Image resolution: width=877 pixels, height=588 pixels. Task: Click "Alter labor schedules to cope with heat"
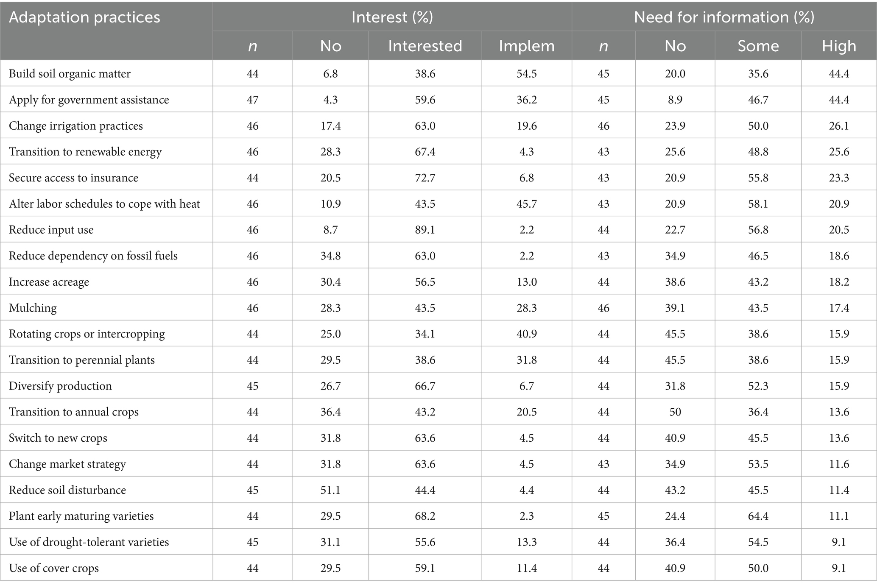104,204
